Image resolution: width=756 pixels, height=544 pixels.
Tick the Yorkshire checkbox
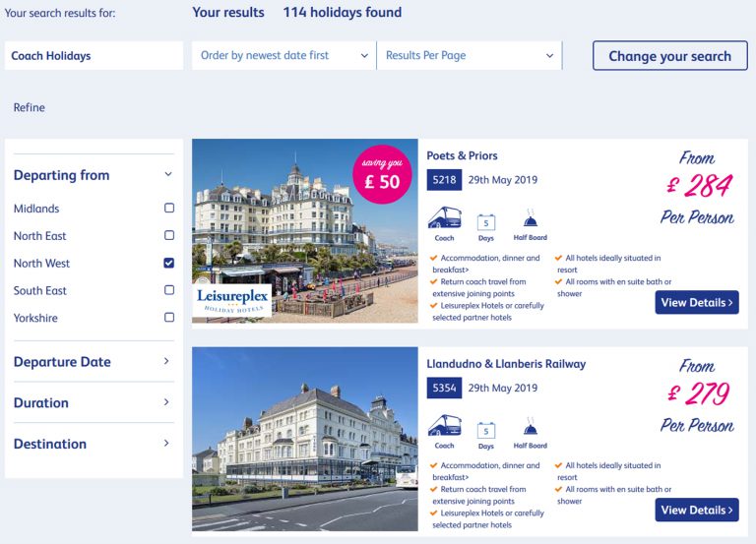coord(169,317)
